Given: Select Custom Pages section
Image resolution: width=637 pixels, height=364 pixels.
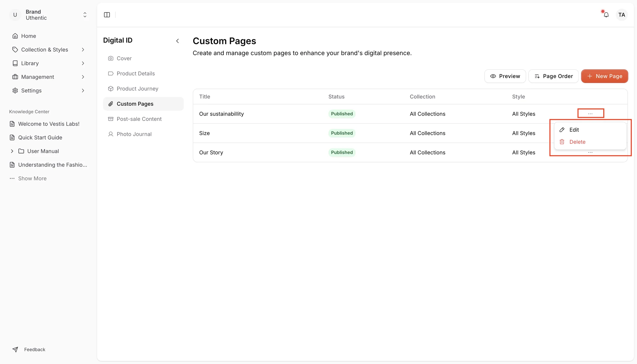Looking at the screenshot, I should [x=143, y=104].
